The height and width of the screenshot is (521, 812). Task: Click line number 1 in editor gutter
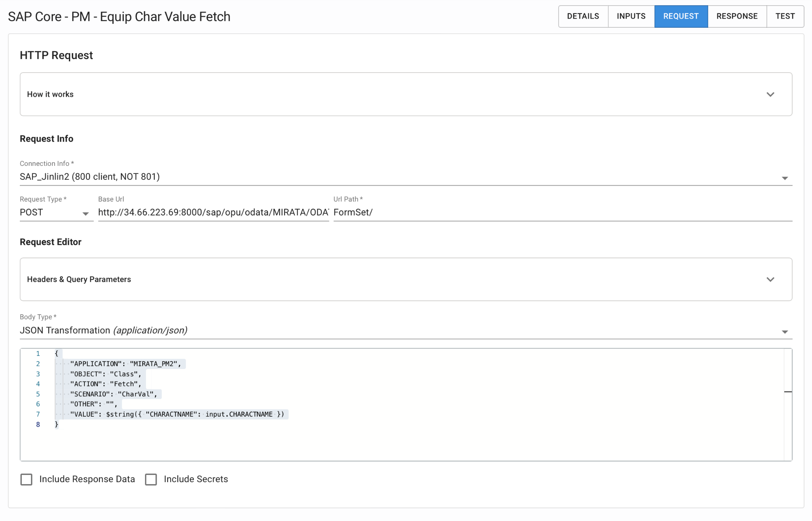coord(38,354)
